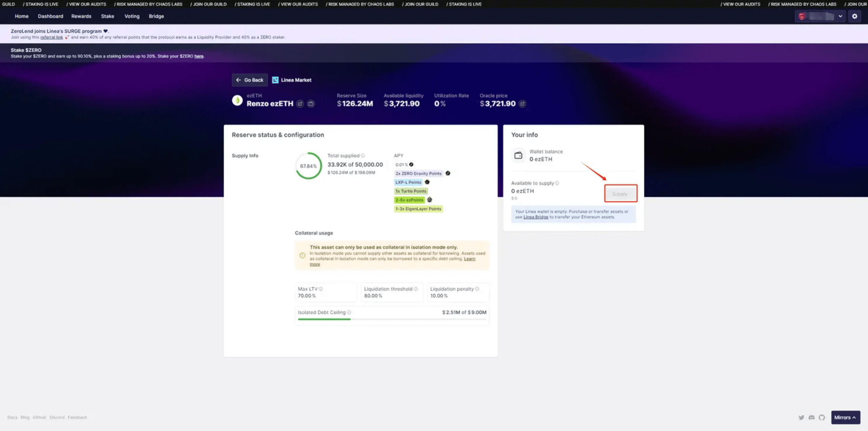Click Max LTV info icon
The image size is (868, 431).
coord(321,289)
